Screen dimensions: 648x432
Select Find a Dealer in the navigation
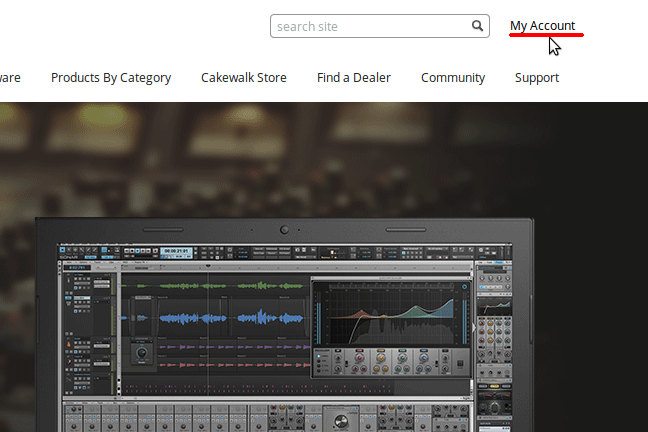click(x=353, y=78)
